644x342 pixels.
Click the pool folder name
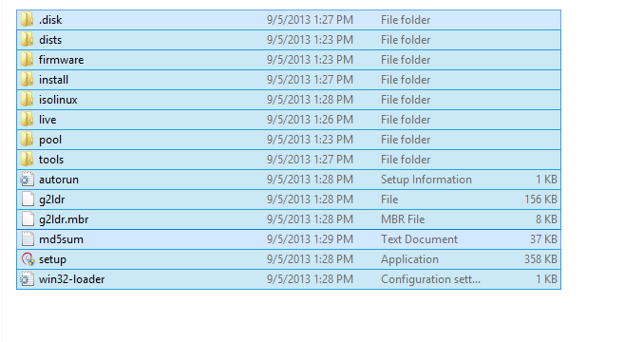pos(50,140)
